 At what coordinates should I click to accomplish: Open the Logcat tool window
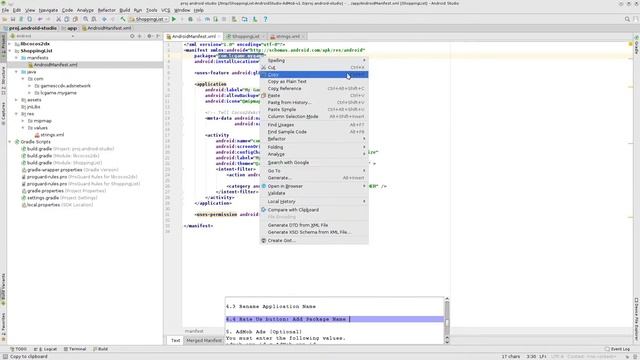click(45, 349)
